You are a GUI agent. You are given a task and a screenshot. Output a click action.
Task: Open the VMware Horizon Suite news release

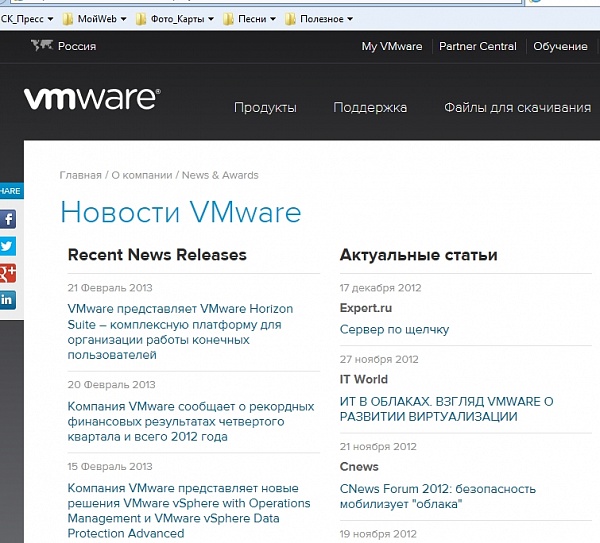(180, 332)
